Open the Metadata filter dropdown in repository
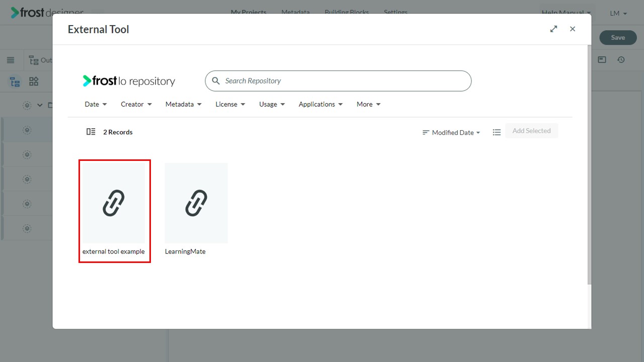Image resolution: width=644 pixels, height=362 pixels. pyautogui.click(x=184, y=104)
